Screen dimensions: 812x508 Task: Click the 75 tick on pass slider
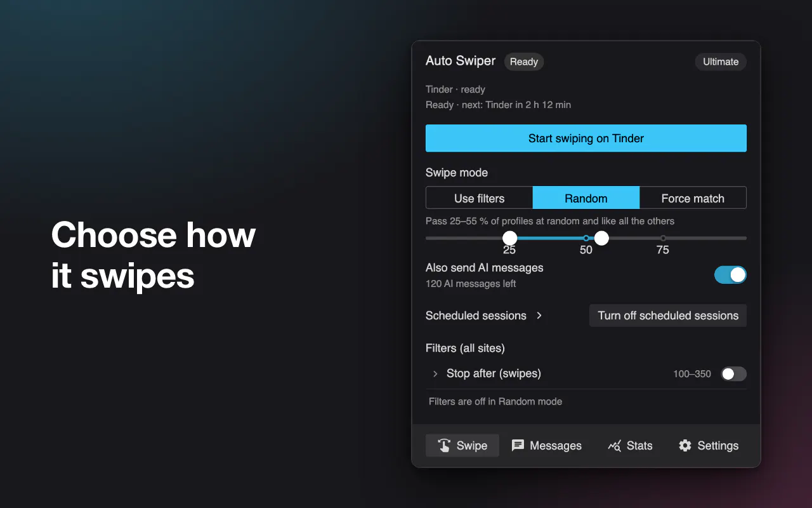click(663, 238)
